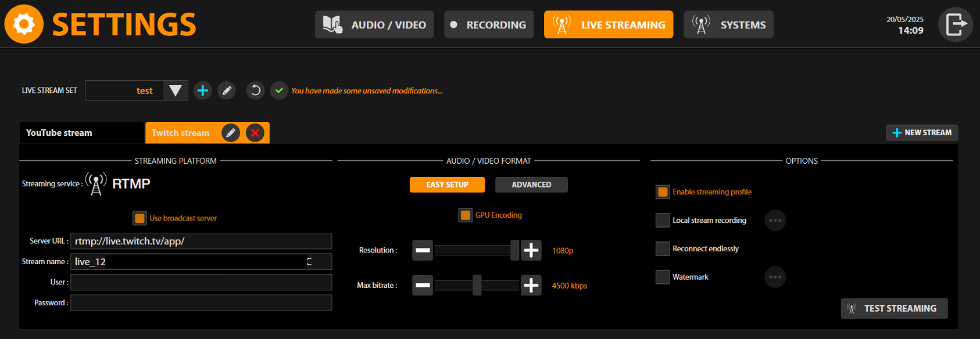This screenshot has width=980, height=339.
Task: Click into the Server URL field
Action: (x=201, y=241)
